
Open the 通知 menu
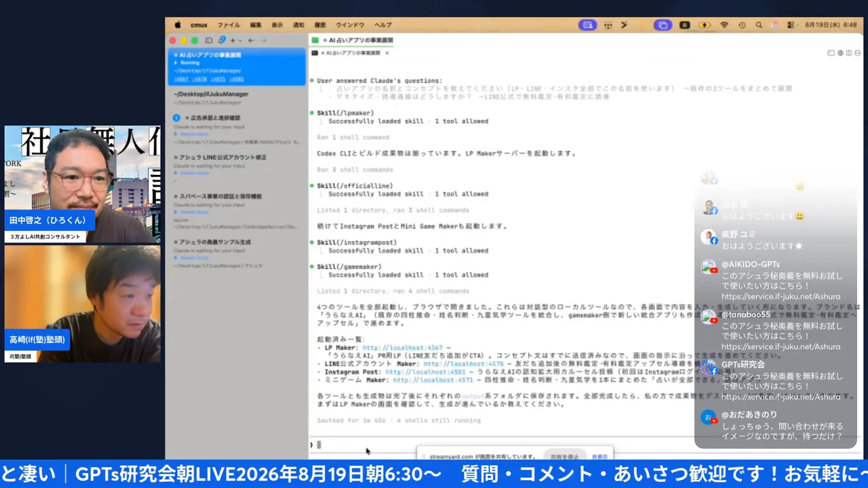(x=298, y=25)
